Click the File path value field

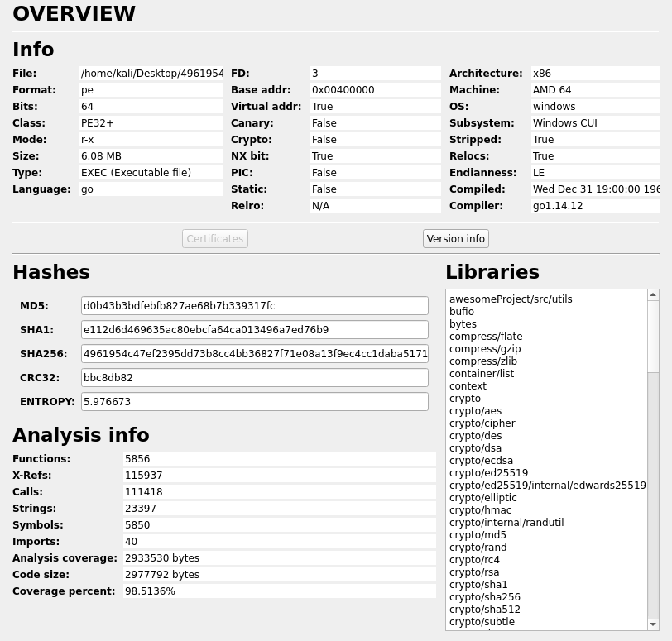point(151,74)
